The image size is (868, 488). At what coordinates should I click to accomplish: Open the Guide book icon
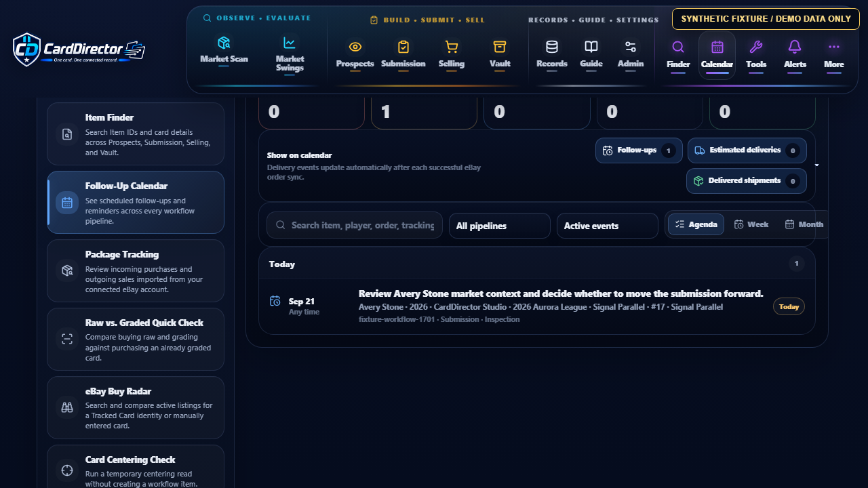tap(591, 54)
